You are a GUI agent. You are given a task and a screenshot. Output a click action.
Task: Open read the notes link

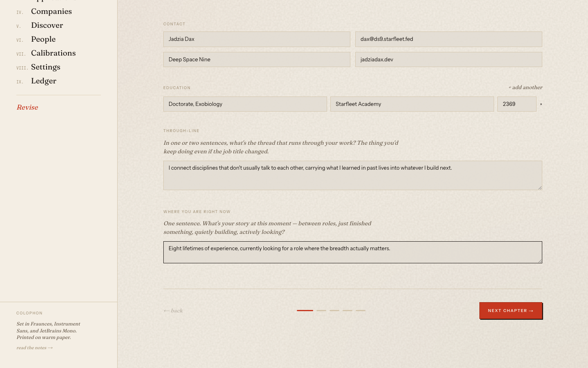[x=34, y=348]
